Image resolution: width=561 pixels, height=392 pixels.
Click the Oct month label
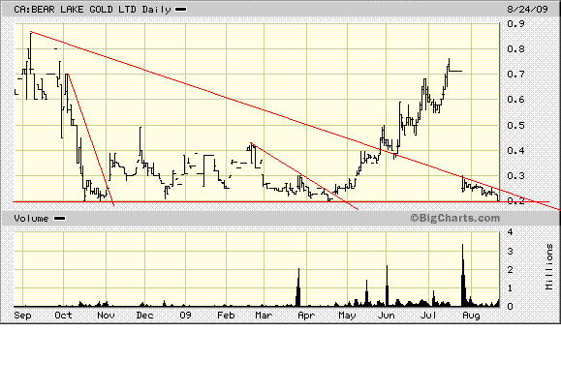pos(63,316)
